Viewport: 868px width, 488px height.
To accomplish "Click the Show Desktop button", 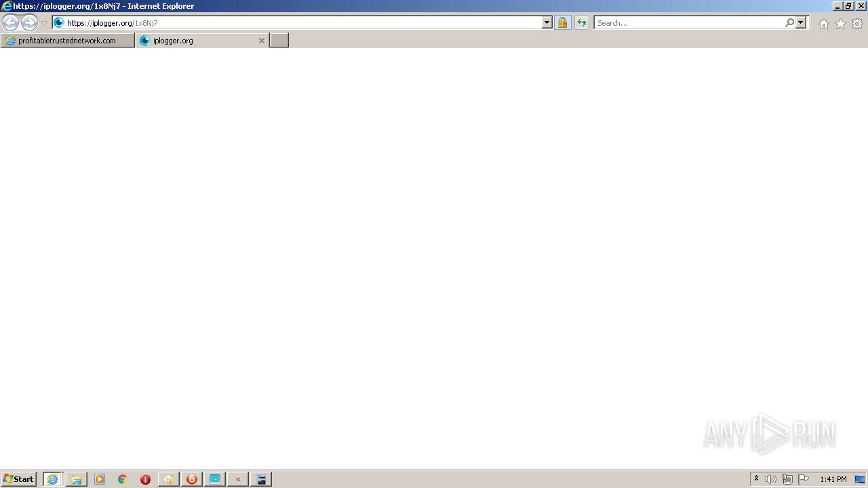I will tap(861, 479).
